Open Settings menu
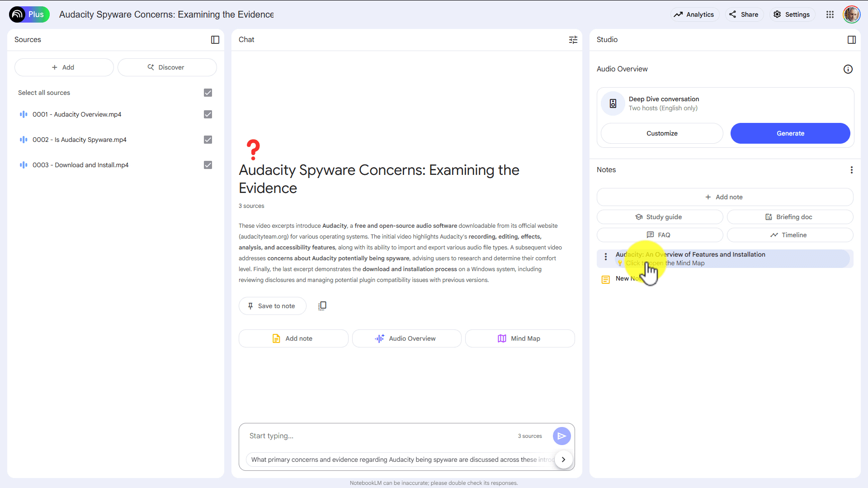868x488 pixels. [792, 14]
